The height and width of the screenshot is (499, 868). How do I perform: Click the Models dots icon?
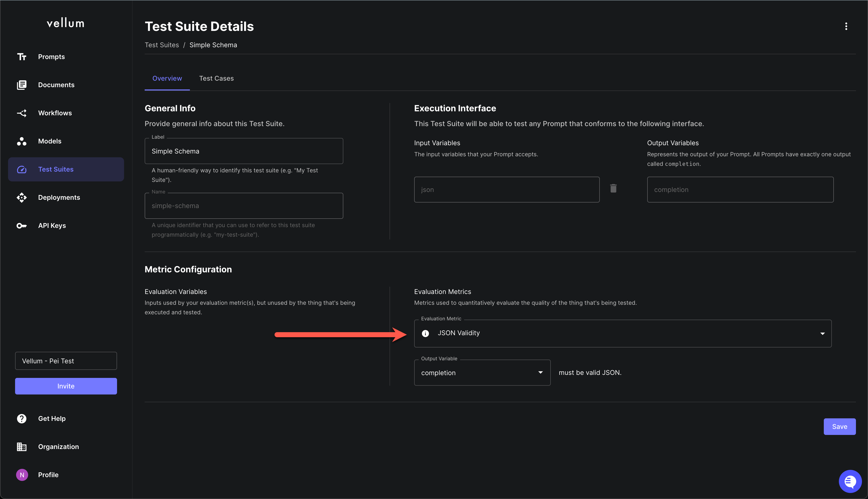[22, 141]
